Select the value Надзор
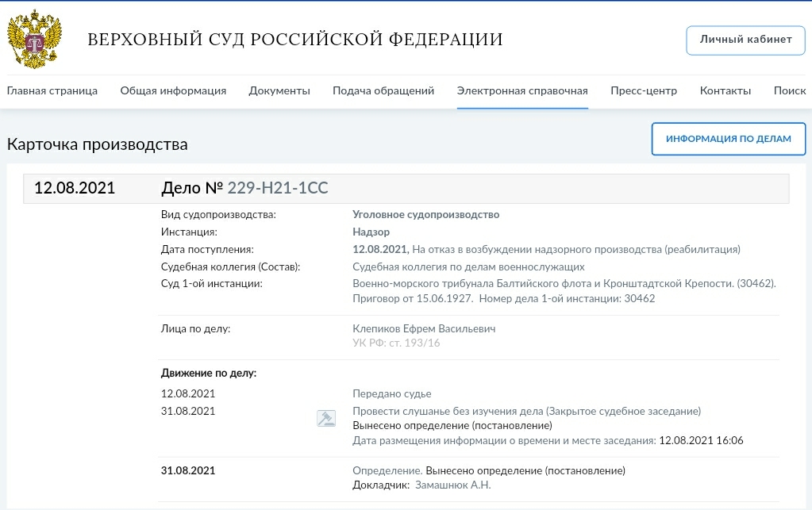This screenshot has height=510, width=812. pyautogui.click(x=371, y=232)
